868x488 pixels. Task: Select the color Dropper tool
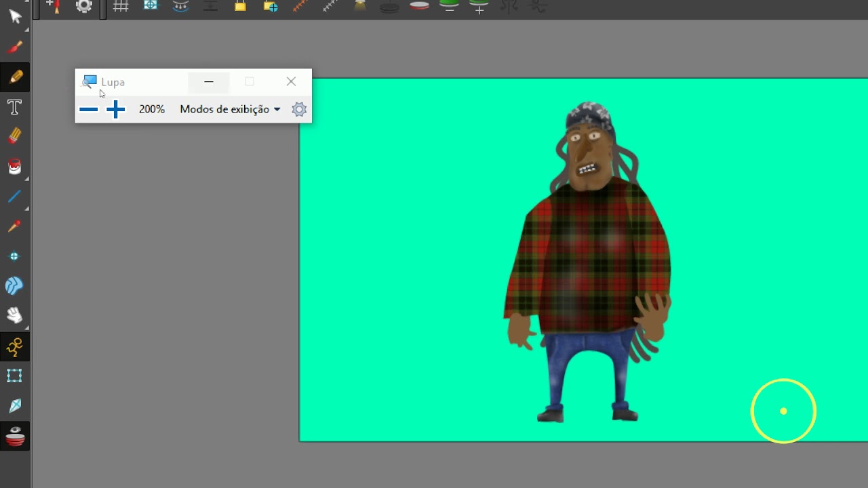coord(15,226)
